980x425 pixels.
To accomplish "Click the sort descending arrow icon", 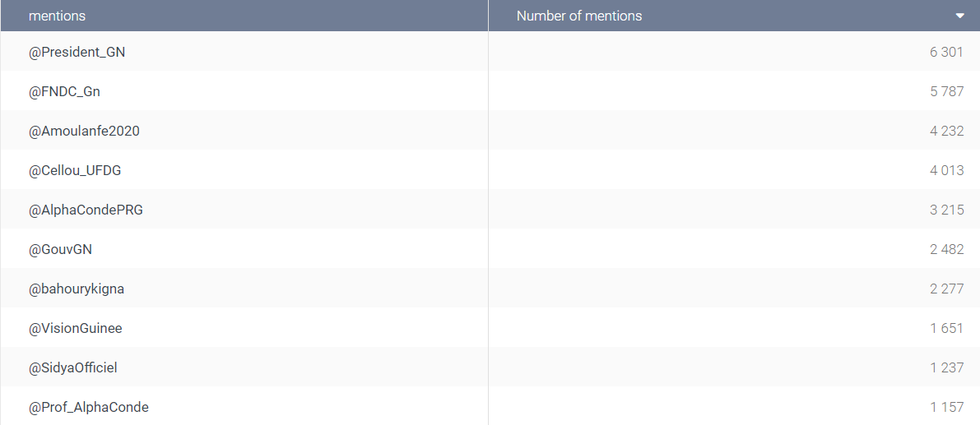I will point(960,16).
